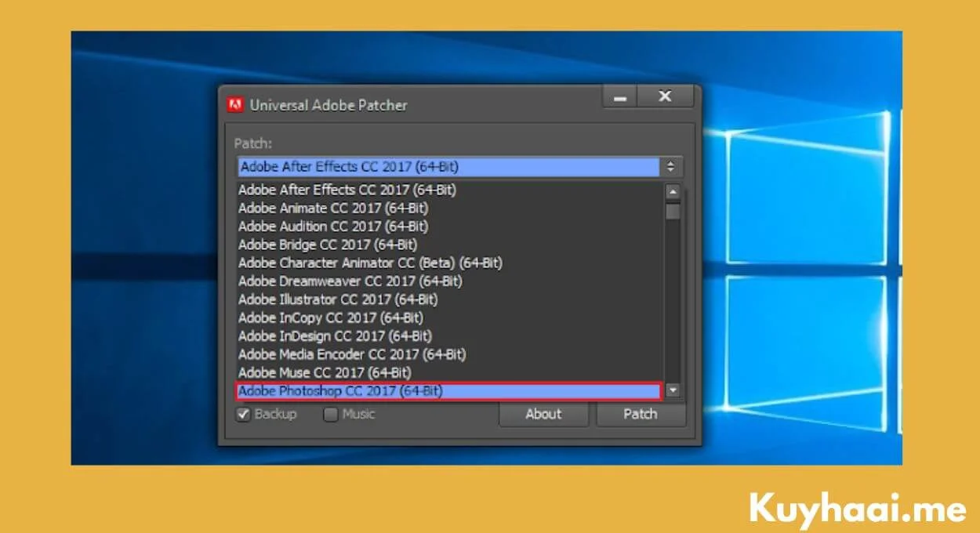Click the Patch button
The width and height of the screenshot is (980, 533).
pyautogui.click(x=641, y=415)
